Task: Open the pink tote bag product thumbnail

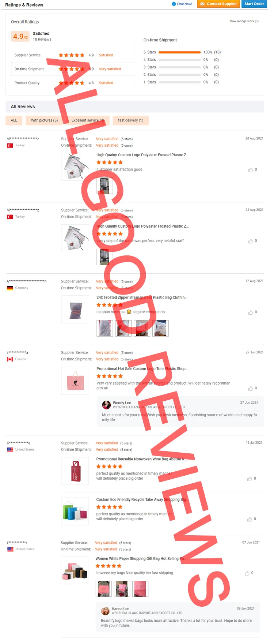Action: click(75, 381)
